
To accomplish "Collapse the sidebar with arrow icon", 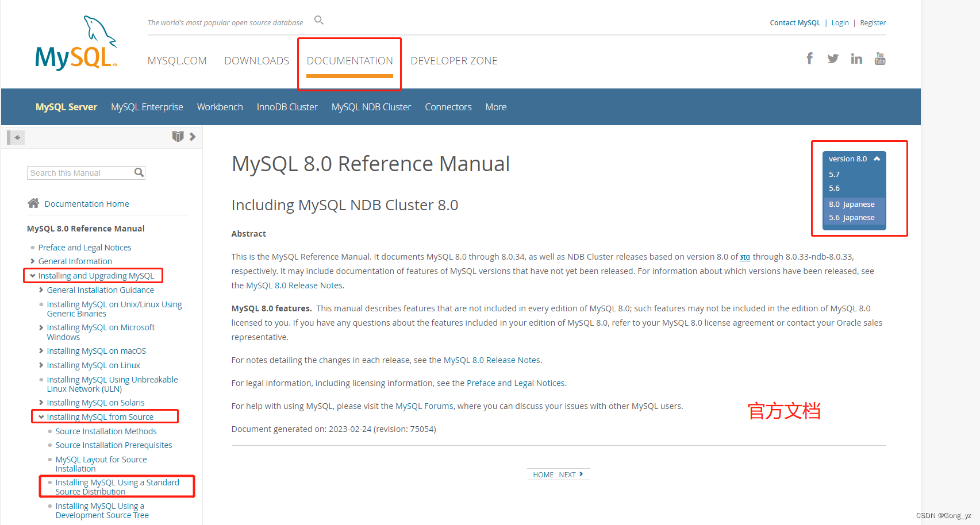I will 16,137.
